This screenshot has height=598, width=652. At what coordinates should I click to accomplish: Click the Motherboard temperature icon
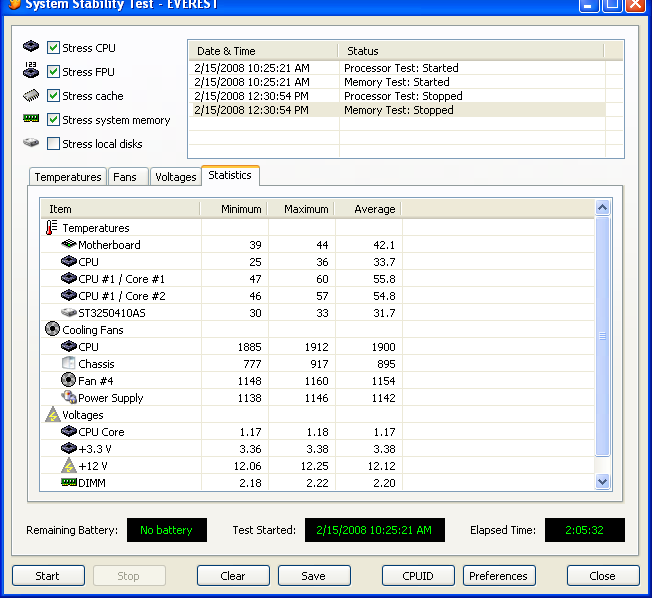coord(69,244)
